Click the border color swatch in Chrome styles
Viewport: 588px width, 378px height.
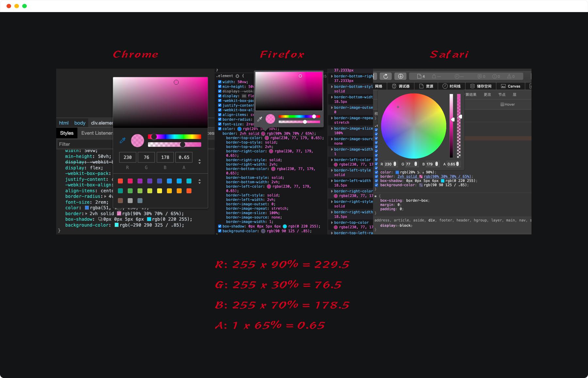coord(119,214)
